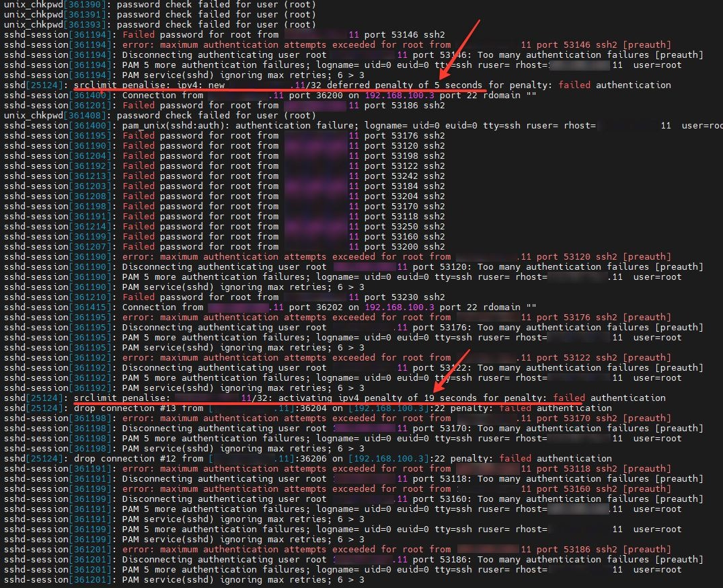Click the unix_chkpwd[361408] log entry
Viewport: 723px width, 588px height.
click(160, 116)
